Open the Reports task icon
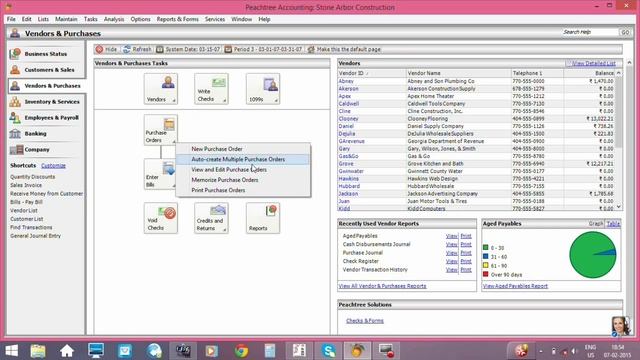640x360 pixels. 263,218
